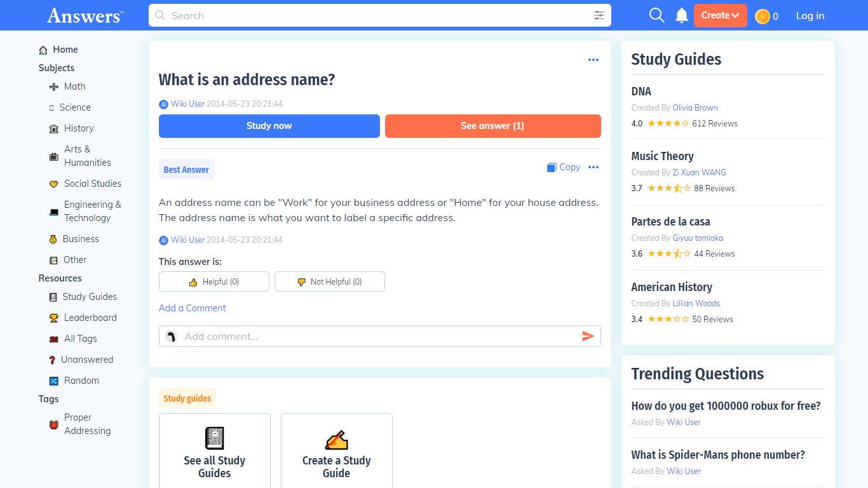The height and width of the screenshot is (488, 868).
Task: Click Wiki User avatar under question title
Action: point(163,104)
